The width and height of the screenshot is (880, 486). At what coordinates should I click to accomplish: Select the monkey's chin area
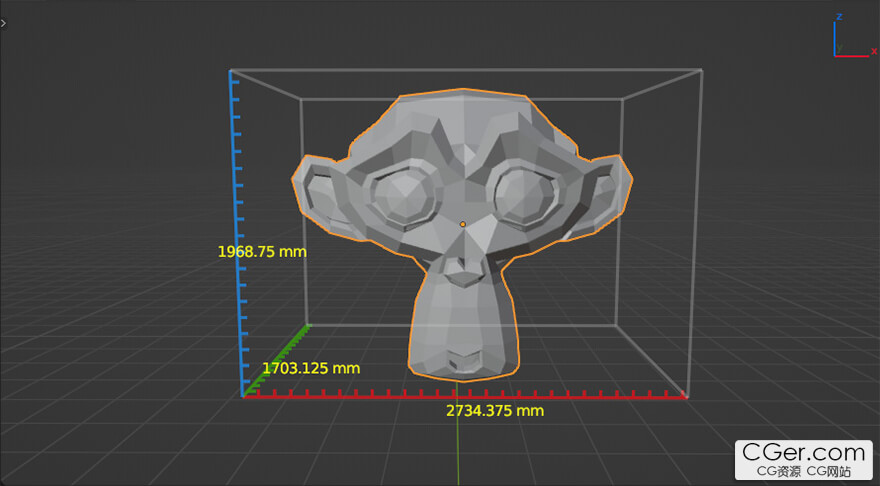click(x=463, y=355)
